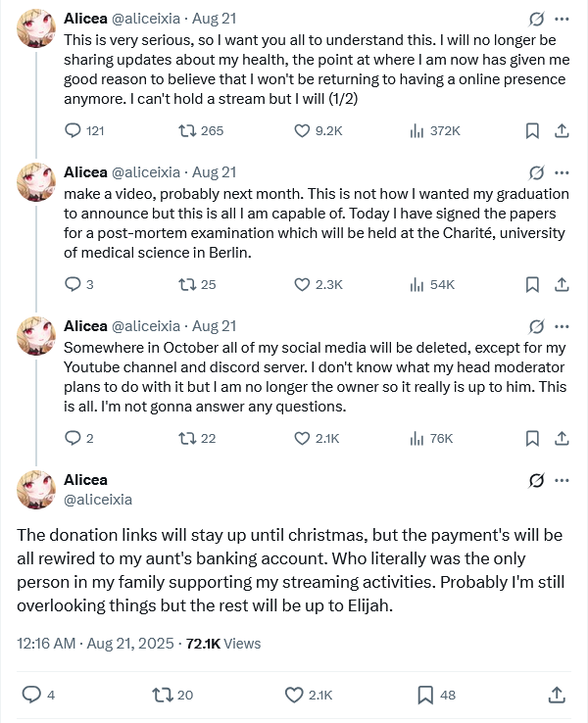This screenshot has height=723, width=588.
Task: Open more options on main tweet
Action: coord(563,480)
